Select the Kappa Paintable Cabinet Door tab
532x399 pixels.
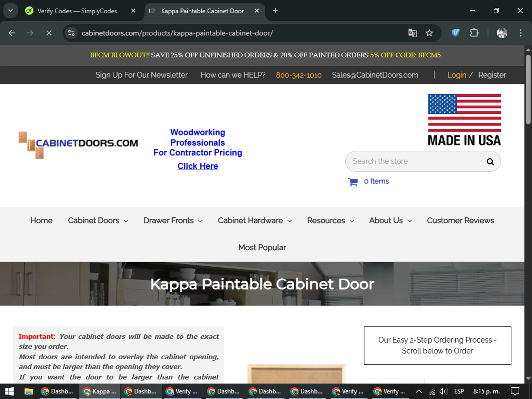(202, 11)
